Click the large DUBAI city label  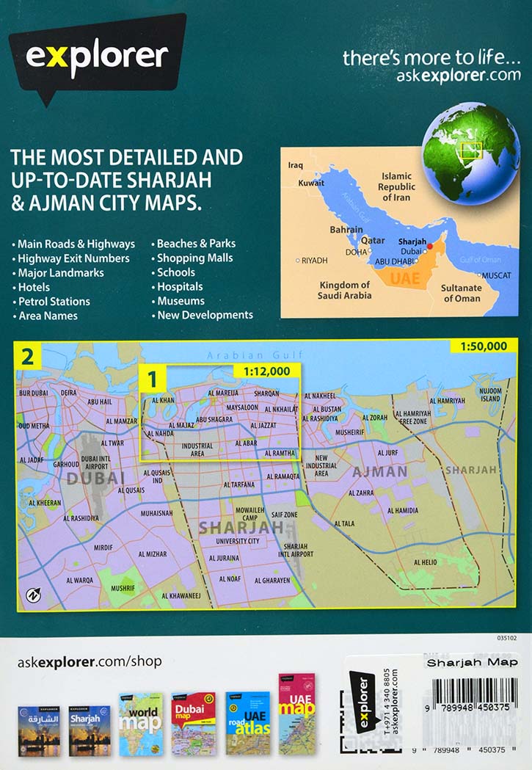click(95, 478)
